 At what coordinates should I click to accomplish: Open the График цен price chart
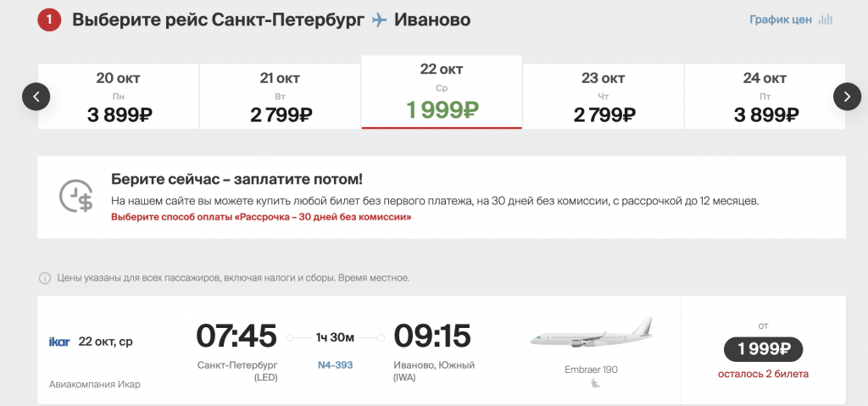coord(781,20)
